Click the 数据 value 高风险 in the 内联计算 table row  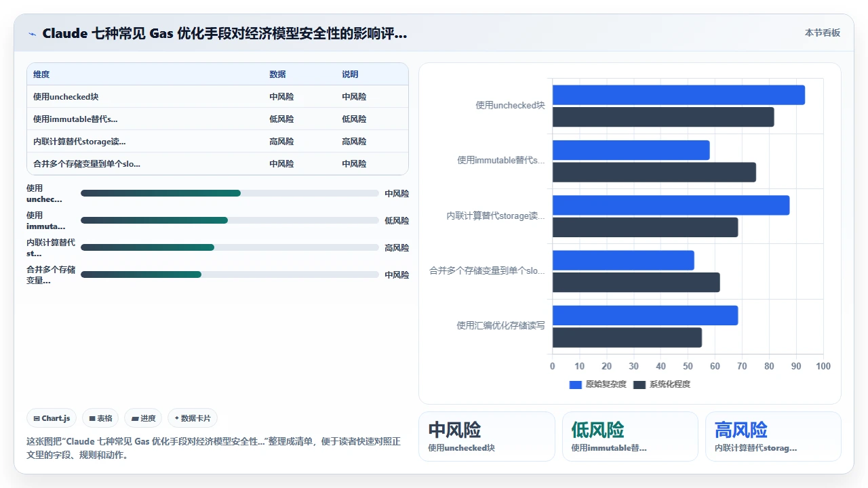[281, 142]
